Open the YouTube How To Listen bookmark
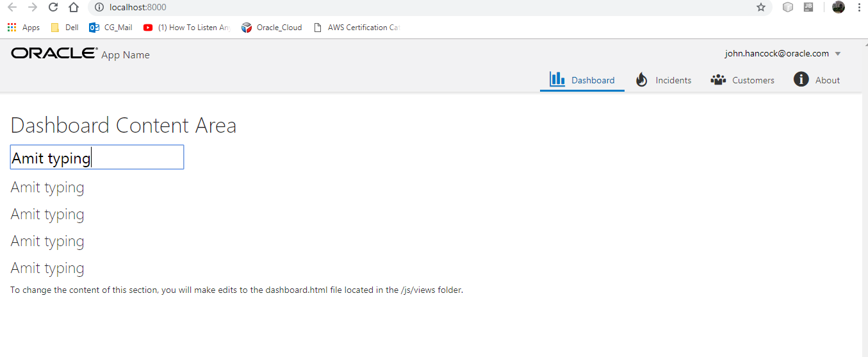 point(186,28)
